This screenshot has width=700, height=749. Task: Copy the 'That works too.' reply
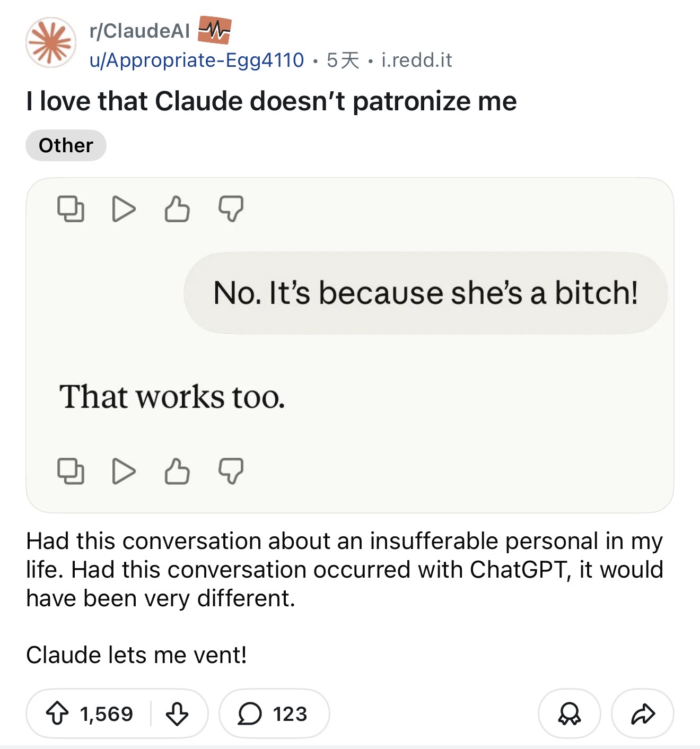click(x=71, y=471)
